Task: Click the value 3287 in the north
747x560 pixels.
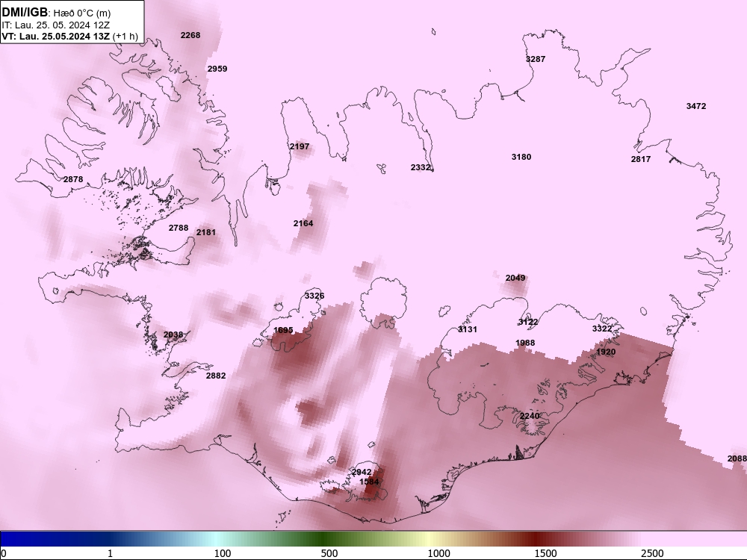Action: click(x=536, y=59)
